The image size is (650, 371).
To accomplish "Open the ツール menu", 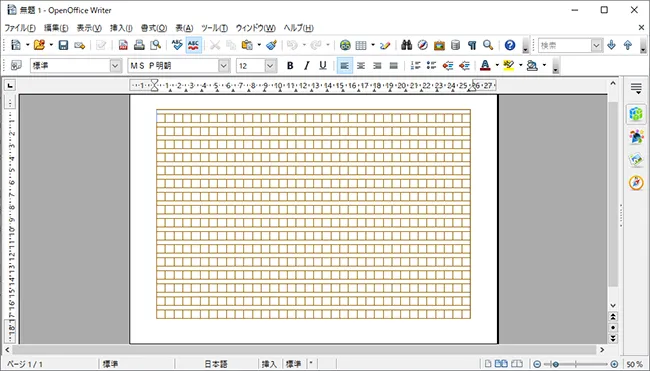I will (214, 28).
